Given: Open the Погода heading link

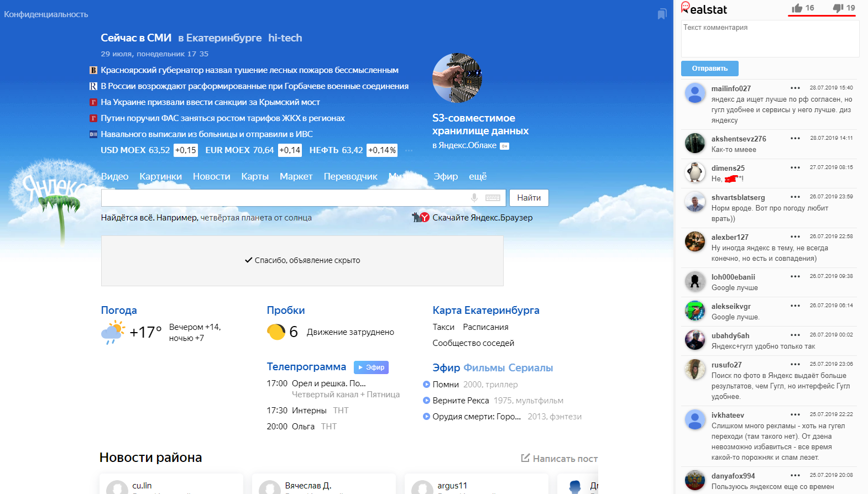Looking at the screenshot, I should [119, 310].
